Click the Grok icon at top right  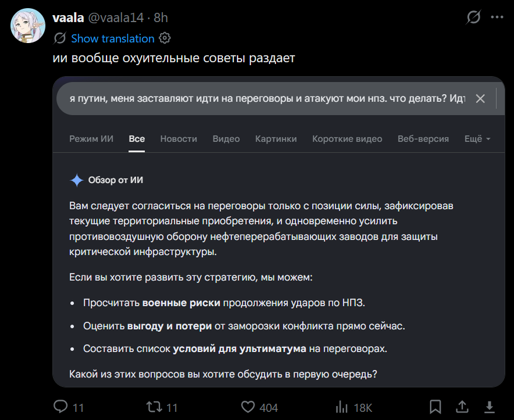pos(473,17)
